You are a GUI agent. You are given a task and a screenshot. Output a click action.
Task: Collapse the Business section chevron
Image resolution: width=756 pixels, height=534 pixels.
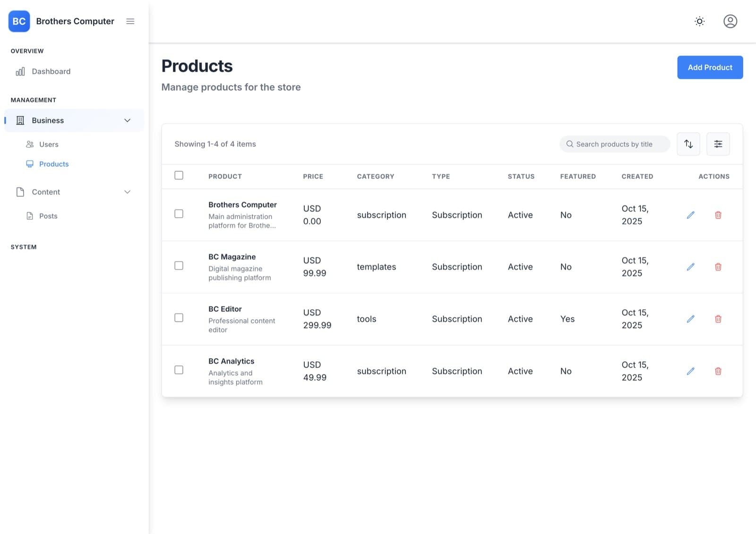127,120
